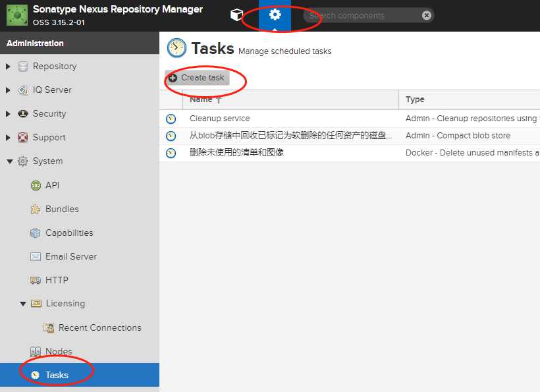
Task: Click the Create task button
Action: (197, 78)
